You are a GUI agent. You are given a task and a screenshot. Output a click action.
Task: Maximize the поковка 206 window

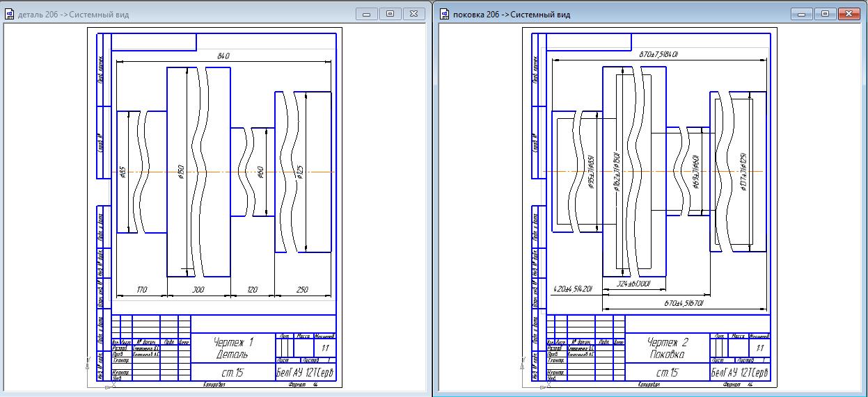(x=824, y=13)
